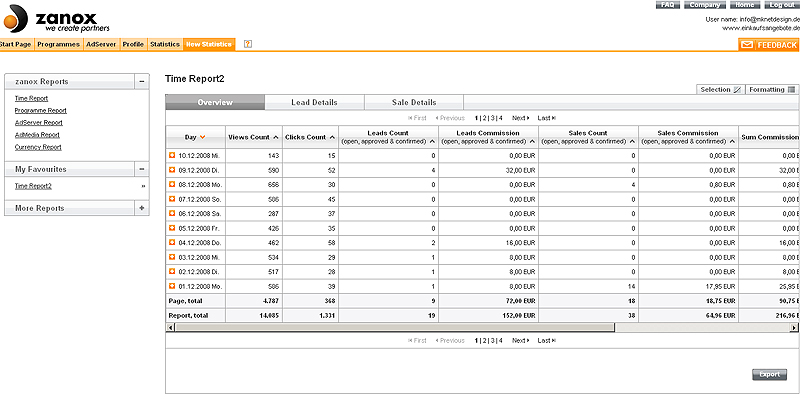Open the Profile tab

click(x=133, y=44)
